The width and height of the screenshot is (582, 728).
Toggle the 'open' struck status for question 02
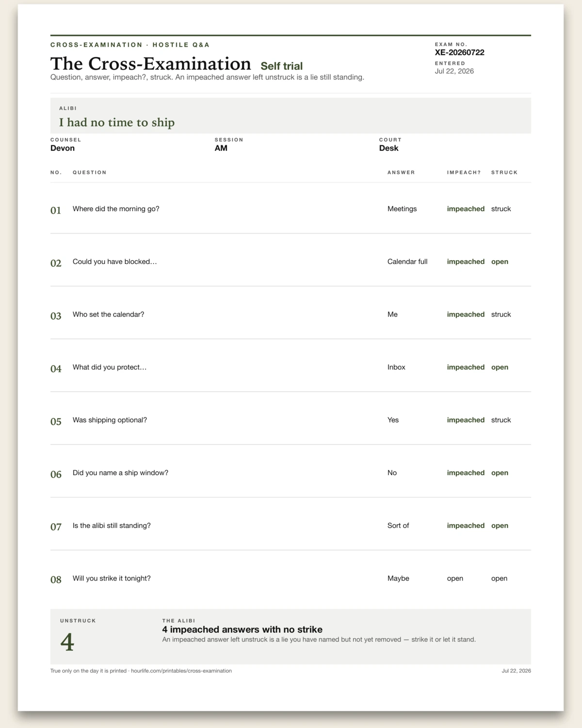(500, 262)
